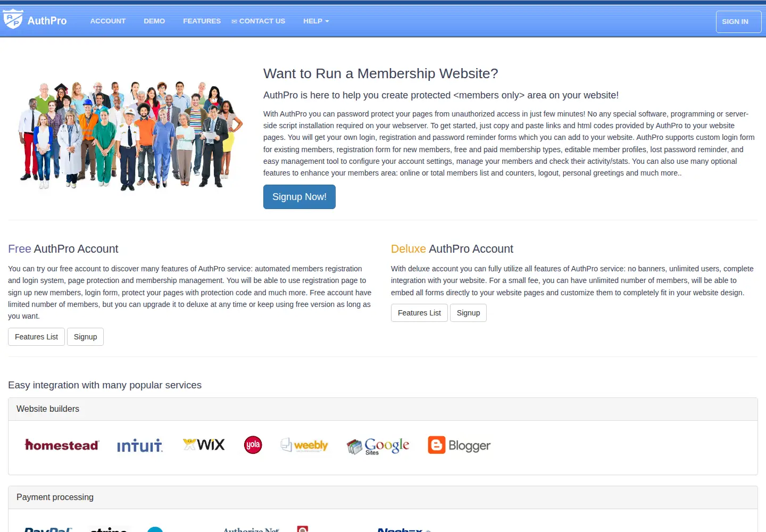Viewport: 766px width, 532px height.
Task: Open Features List for Deluxe account
Action: tap(419, 313)
